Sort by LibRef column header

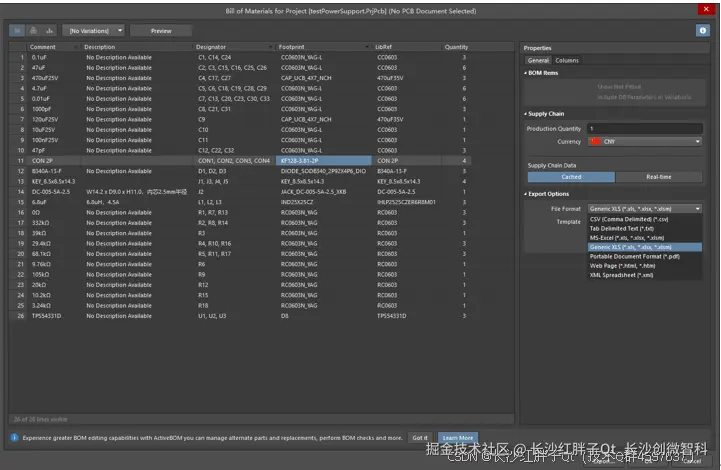point(383,47)
